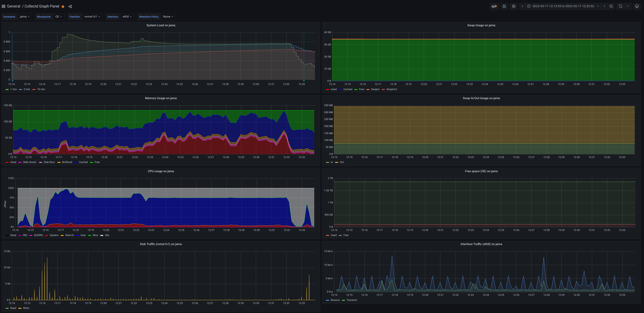
Task: Toggle Buffered series in Memory legend
Action: [67, 162]
